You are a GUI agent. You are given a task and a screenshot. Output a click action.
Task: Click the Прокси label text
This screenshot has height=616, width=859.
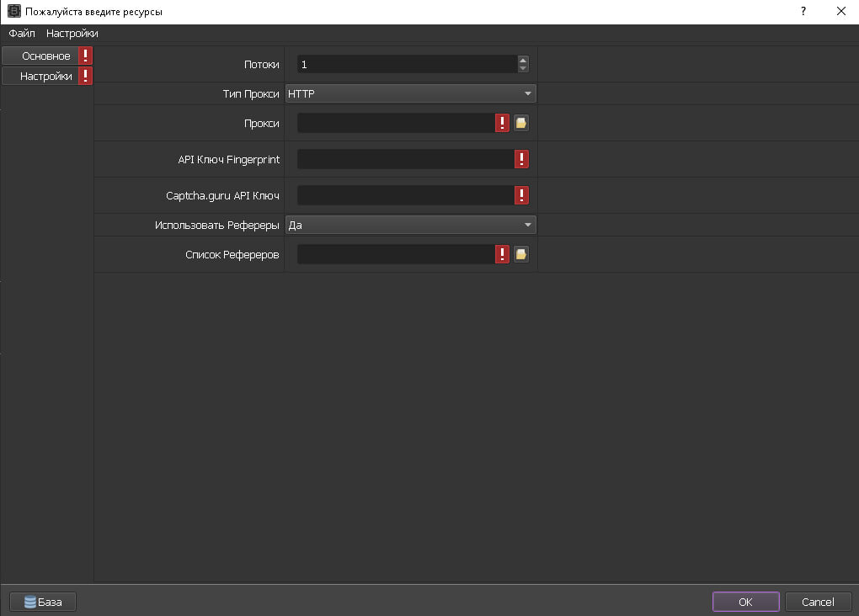click(x=261, y=124)
